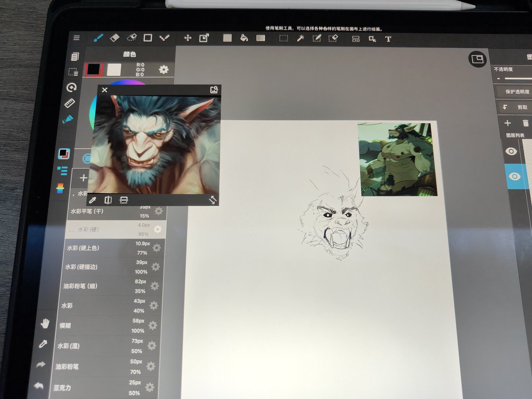This screenshot has height=399, width=532.
Task: Open the panel divide tool
Action: (x=356, y=39)
